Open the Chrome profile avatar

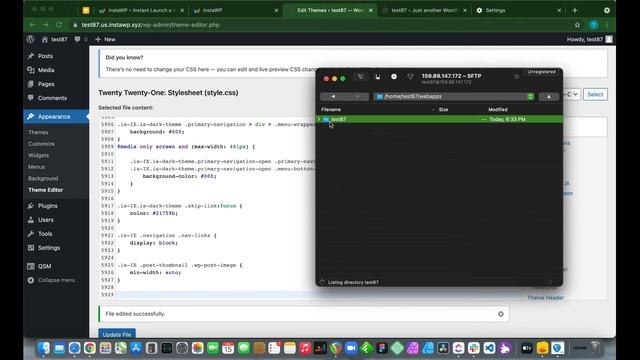click(x=593, y=25)
